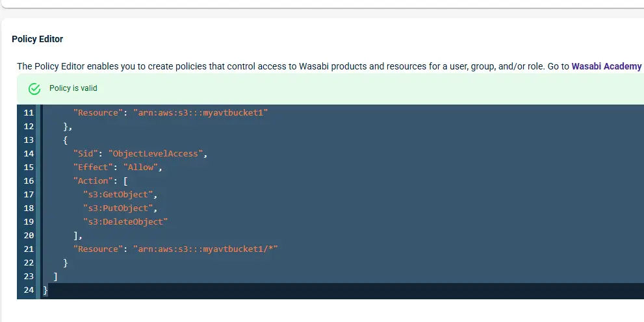Image resolution: width=644 pixels, height=322 pixels.
Task: Click the "arn:aws:s3:::myavtbucket1" resource on line 11
Action: click(200, 112)
